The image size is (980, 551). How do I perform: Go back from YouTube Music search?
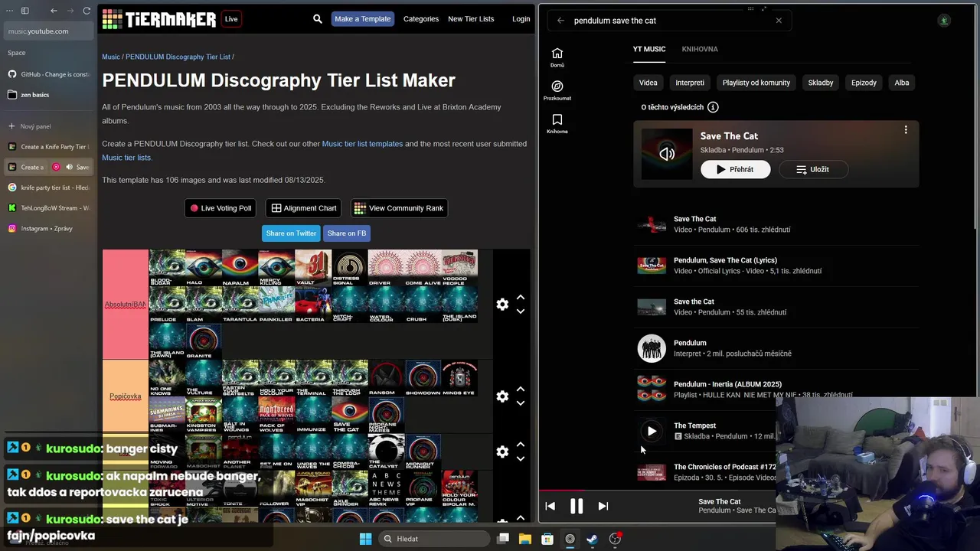point(560,21)
